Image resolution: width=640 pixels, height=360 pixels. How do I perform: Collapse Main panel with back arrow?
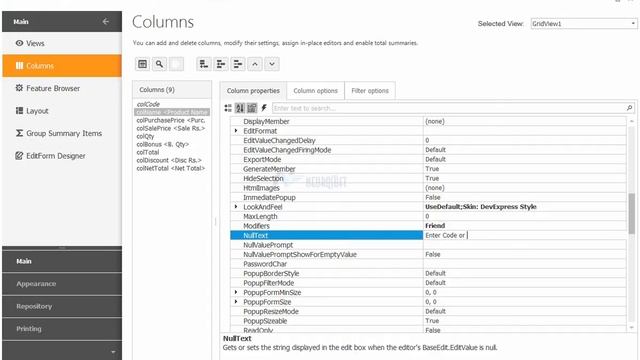click(x=106, y=21)
